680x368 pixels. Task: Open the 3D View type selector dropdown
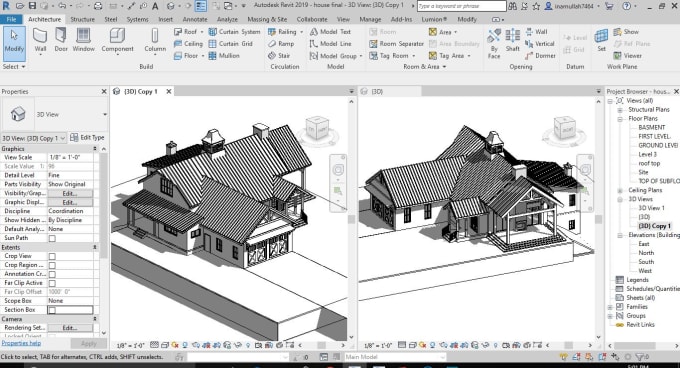105,114
